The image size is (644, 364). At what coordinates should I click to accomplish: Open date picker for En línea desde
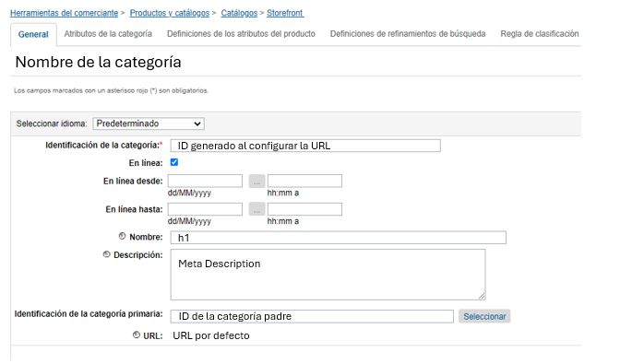[x=256, y=181]
